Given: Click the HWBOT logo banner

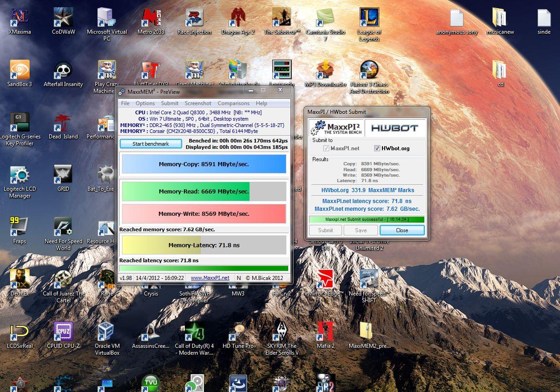Looking at the screenshot, I should coord(395,128).
